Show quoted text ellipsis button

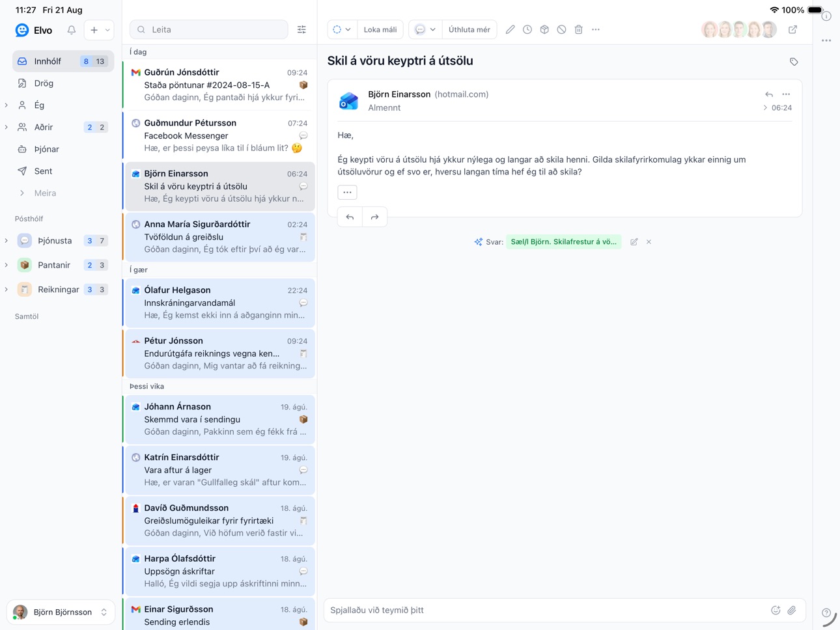(347, 192)
